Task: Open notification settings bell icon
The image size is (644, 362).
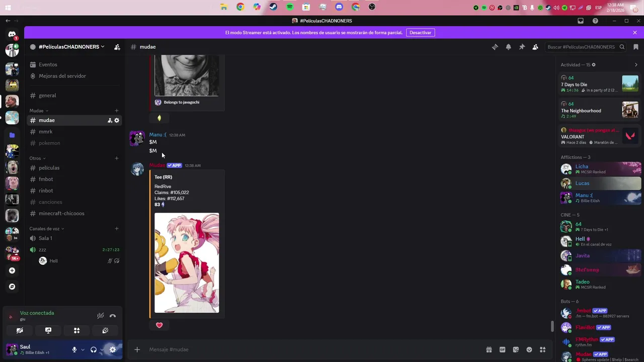Action: point(509,47)
